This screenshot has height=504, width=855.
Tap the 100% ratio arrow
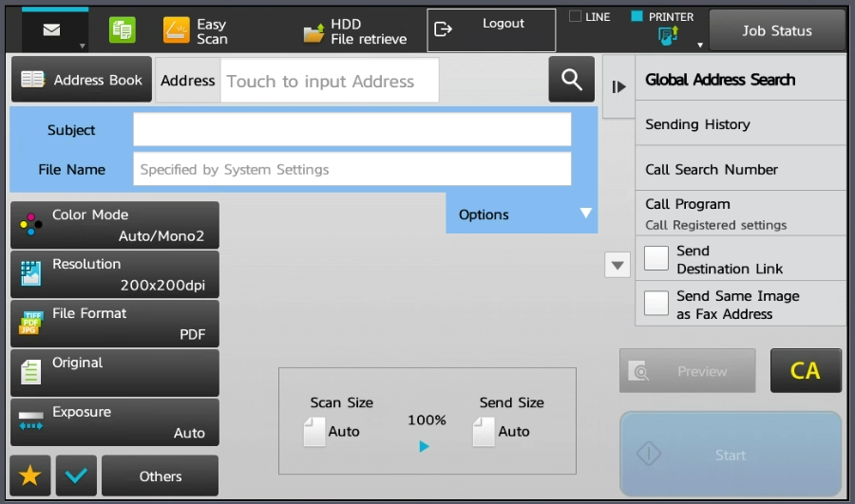(x=425, y=447)
